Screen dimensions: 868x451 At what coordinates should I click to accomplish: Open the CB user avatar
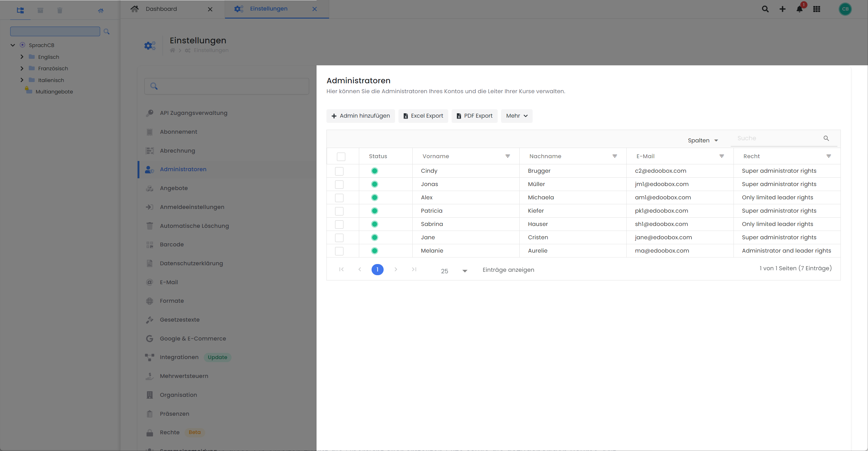[845, 9]
